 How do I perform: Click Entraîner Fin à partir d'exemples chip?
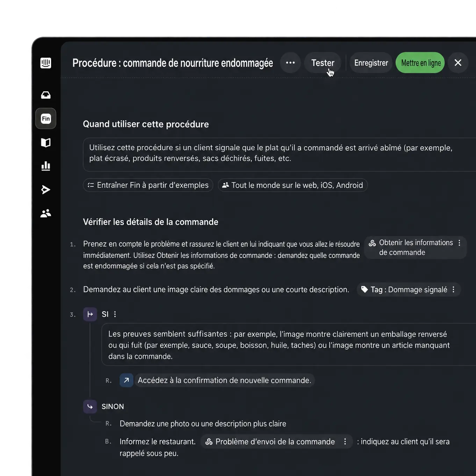click(x=148, y=185)
